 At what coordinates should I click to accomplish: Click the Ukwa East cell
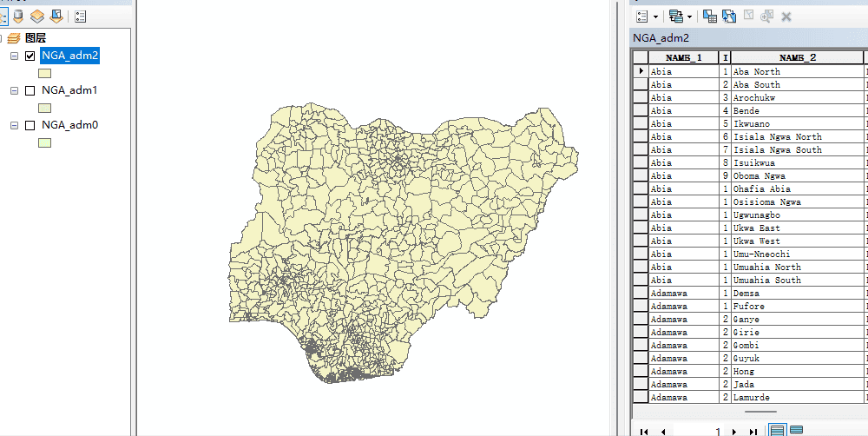point(798,228)
